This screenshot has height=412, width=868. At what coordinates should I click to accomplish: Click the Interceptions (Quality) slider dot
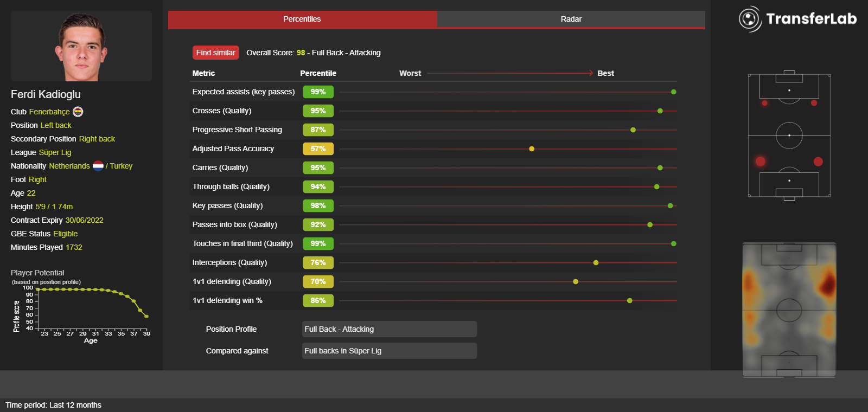pos(596,262)
